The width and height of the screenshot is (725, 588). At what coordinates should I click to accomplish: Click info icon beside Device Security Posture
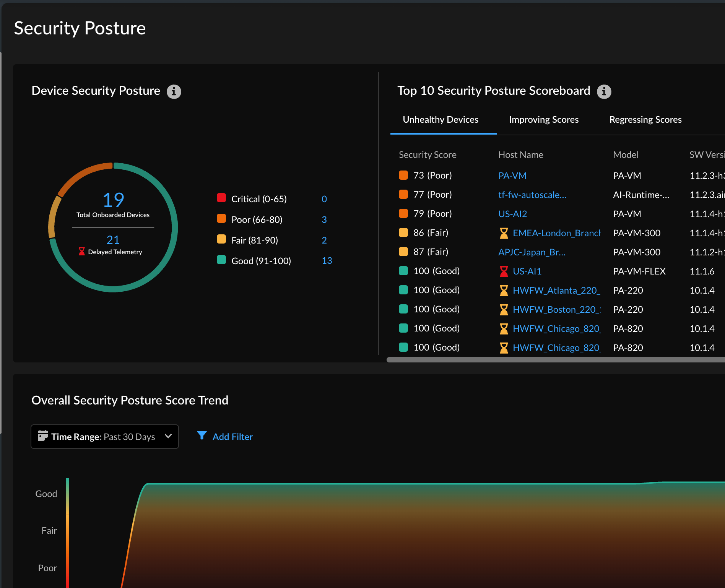[174, 92]
